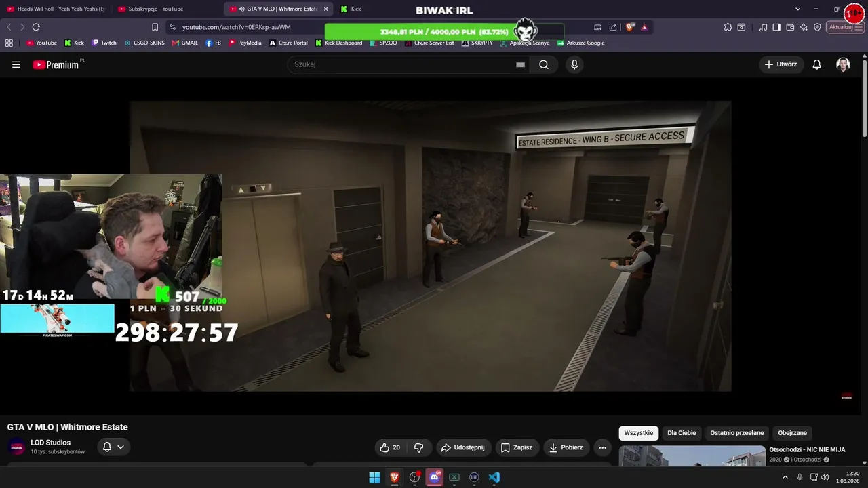
Task: Click the video player showing Whitmore Estate
Action: [x=431, y=246]
